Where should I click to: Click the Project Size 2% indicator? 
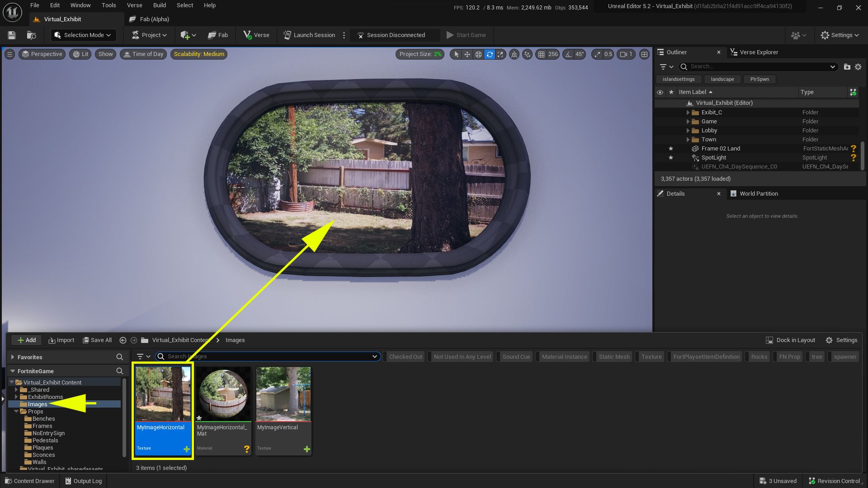coord(420,54)
